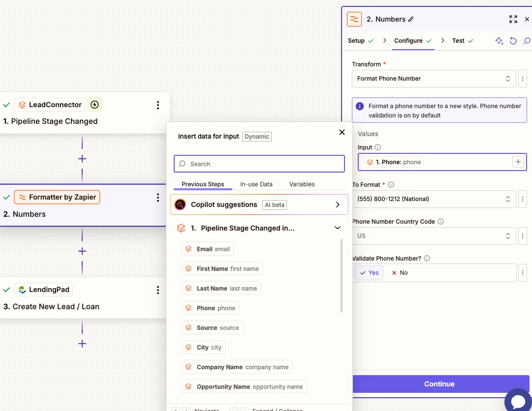Open the three-dot menu beside To Format

click(523, 199)
